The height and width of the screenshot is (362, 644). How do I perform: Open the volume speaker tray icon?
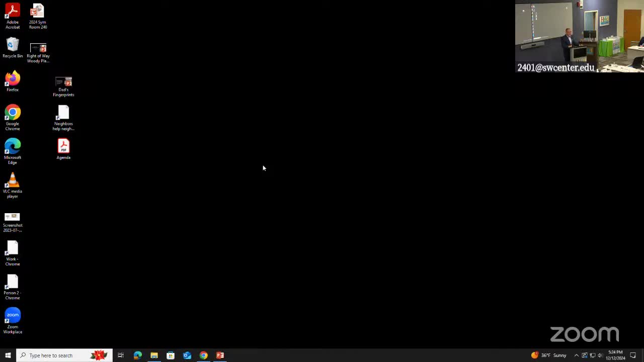600,355
